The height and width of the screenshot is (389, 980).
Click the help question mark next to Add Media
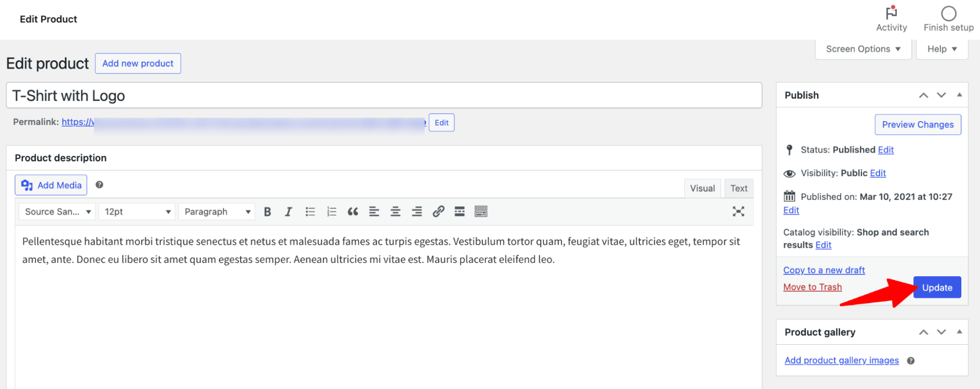pyautogui.click(x=99, y=184)
